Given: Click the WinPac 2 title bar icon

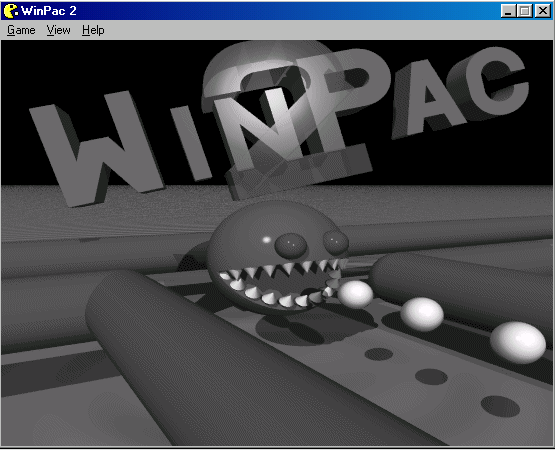Looking at the screenshot, I should (11, 11).
